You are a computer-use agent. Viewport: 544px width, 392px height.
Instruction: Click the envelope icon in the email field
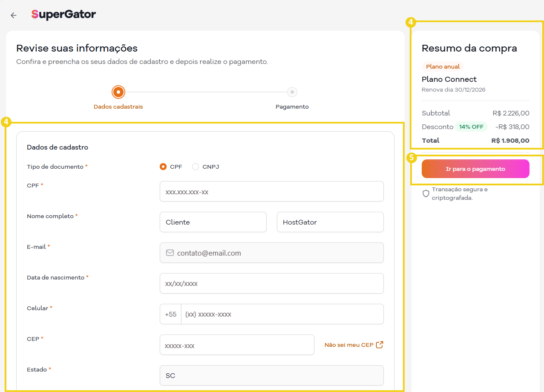click(170, 252)
